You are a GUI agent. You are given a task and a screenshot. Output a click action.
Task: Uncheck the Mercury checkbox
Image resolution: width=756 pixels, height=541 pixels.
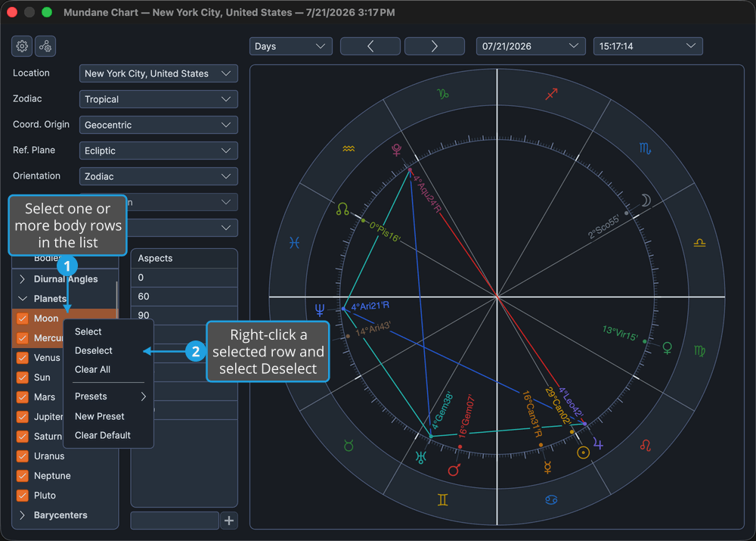coord(22,337)
